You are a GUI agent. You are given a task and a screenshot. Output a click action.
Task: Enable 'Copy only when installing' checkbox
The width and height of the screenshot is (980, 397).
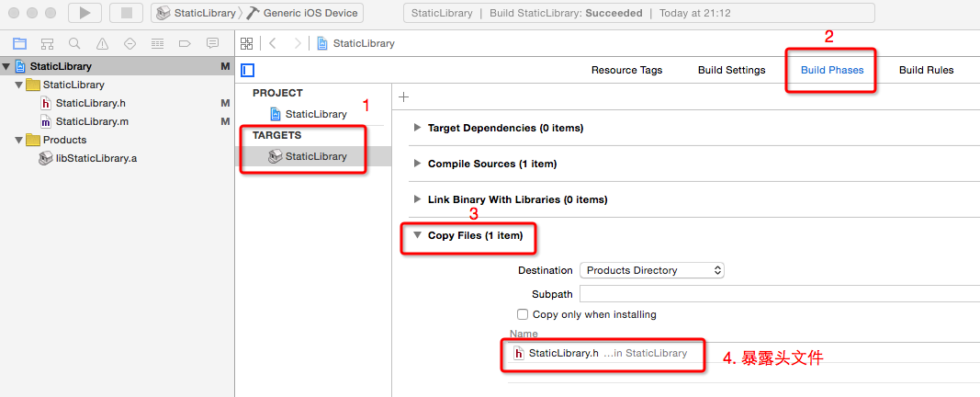(524, 314)
